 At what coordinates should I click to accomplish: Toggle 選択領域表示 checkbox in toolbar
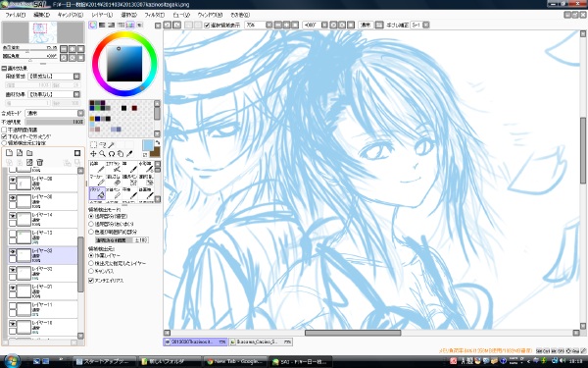coord(207,26)
